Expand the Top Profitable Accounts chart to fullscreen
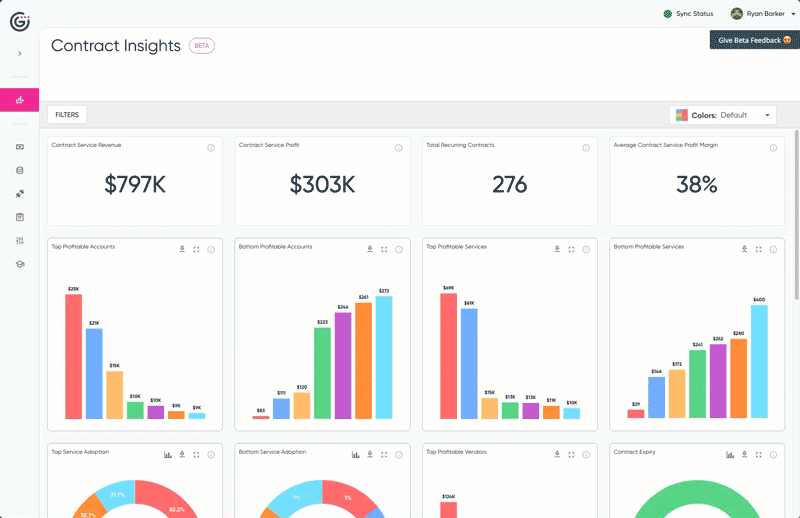 (x=196, y=250)
